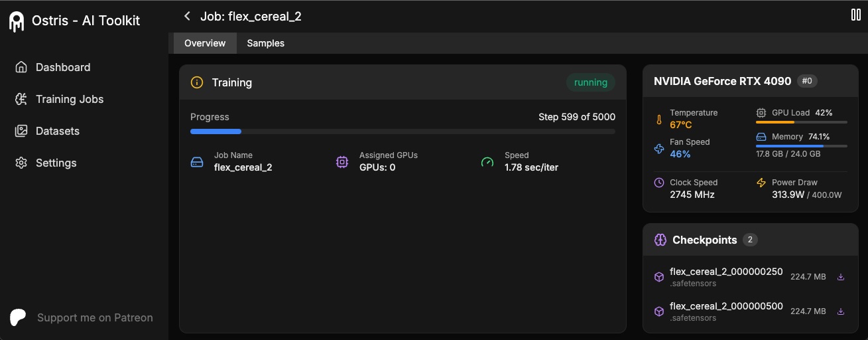Click the Dashboard home icon

[x=21, y=67]
